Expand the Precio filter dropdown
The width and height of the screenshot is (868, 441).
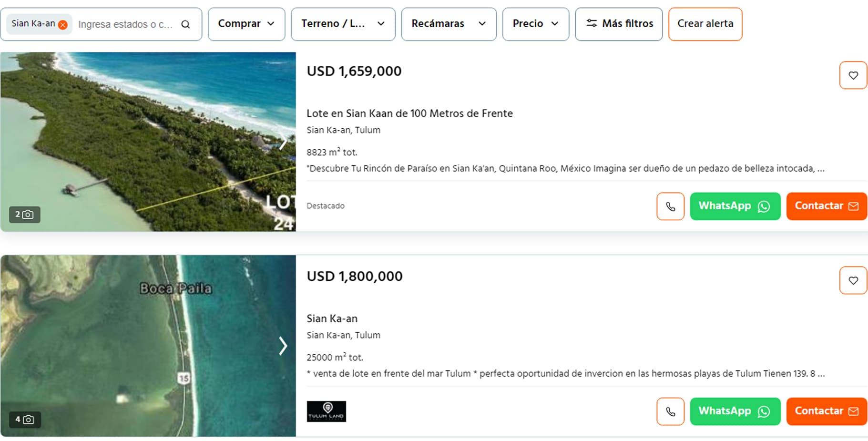pos(535,24)
